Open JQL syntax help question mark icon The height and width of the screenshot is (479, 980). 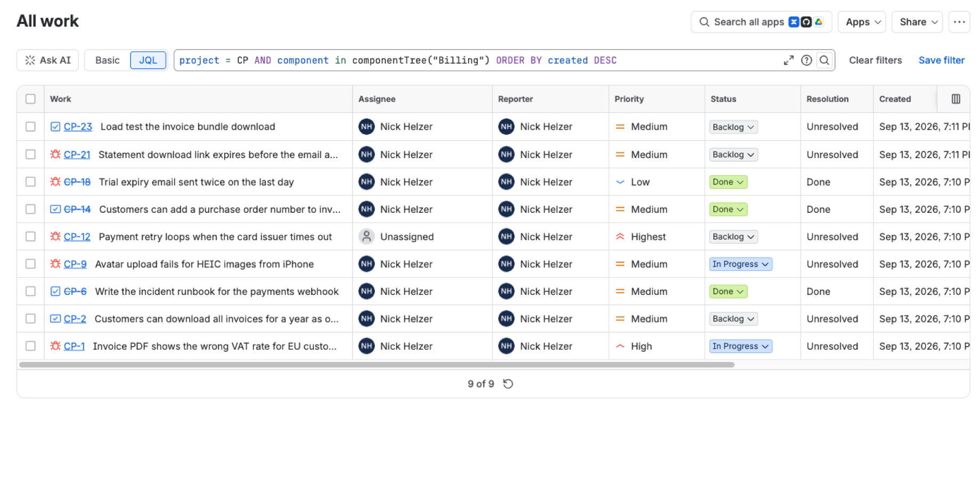[806, 60]
